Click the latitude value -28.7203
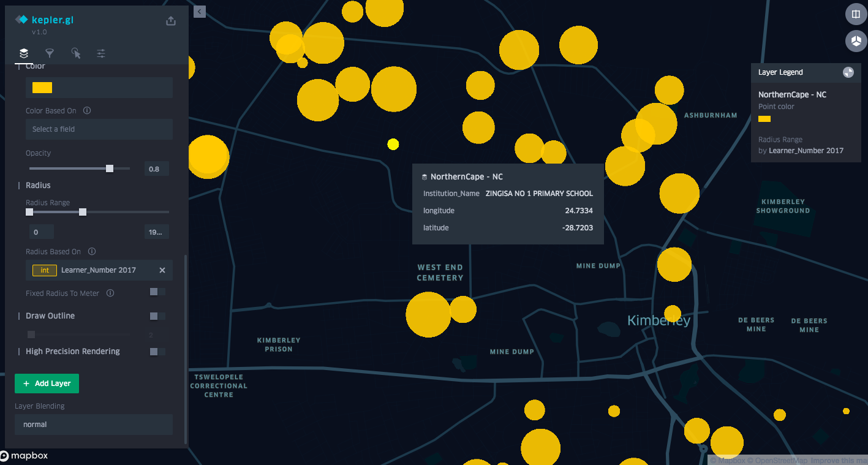 578,228
